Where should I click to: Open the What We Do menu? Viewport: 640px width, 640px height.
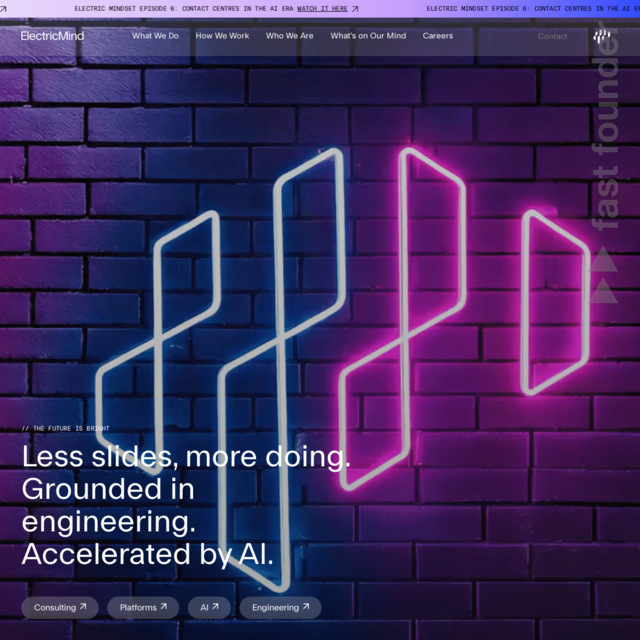coord(155,36)
